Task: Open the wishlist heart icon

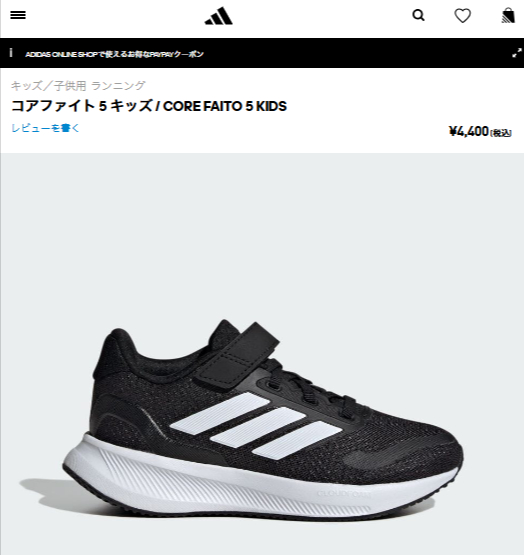Action: click(462, 16)
